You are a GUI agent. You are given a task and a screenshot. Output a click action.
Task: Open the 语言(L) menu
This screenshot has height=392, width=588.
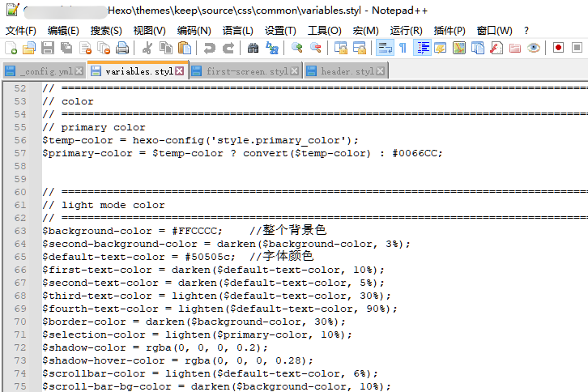[238, 31]
